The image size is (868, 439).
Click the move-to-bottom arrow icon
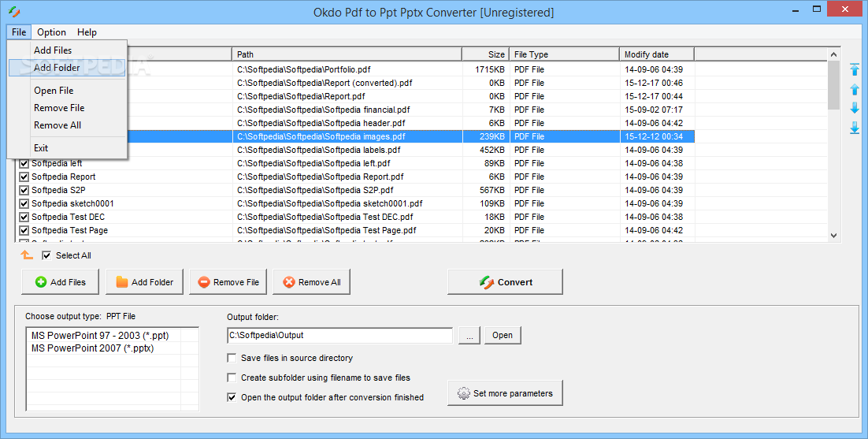[855, 128]
